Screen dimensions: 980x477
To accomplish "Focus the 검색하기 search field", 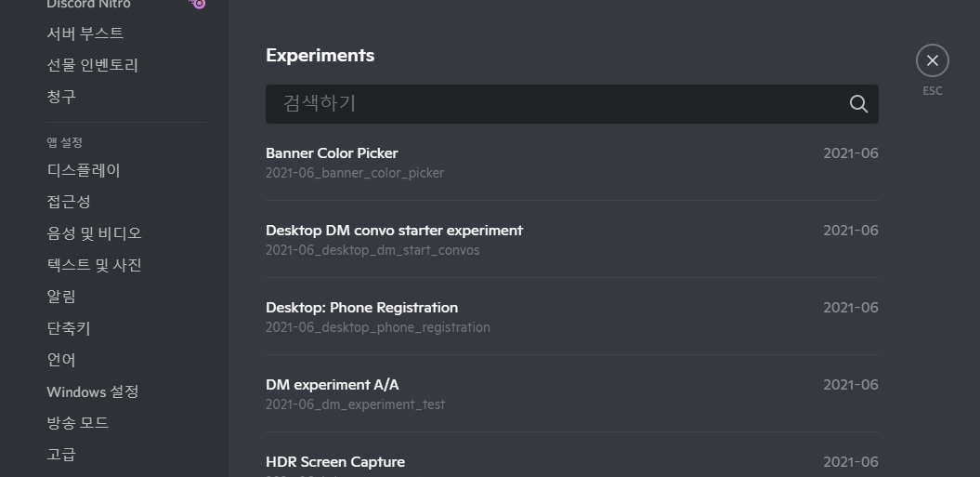I will [x=572, y=104].
